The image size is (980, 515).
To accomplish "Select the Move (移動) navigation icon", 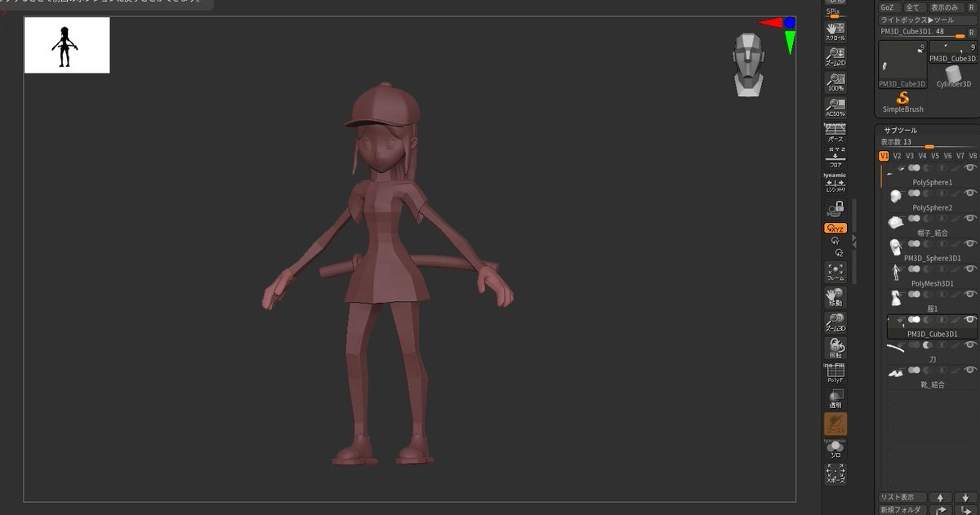I will pyautogui.click(x=835, y=297).
